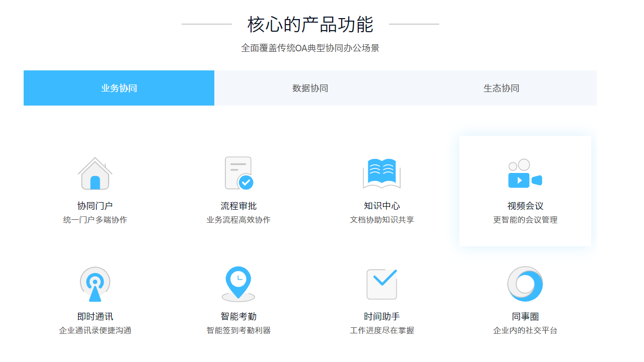
Task: Click the description 智能签到考勤利器
Action: tap(238, 330)
